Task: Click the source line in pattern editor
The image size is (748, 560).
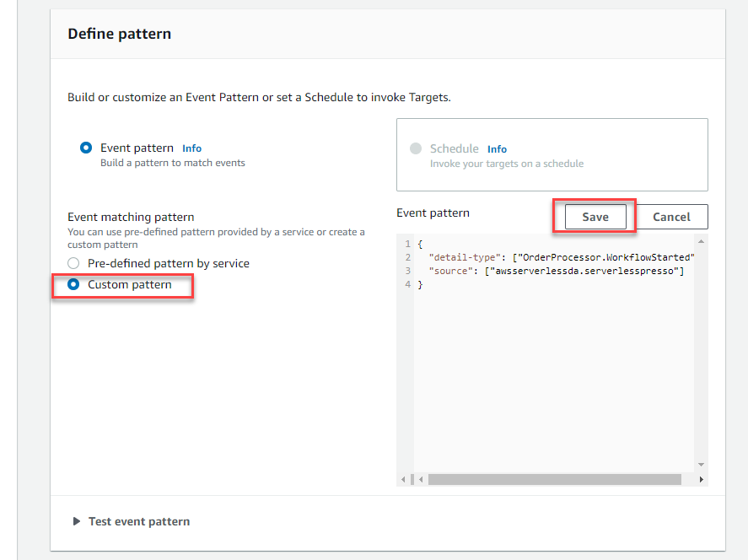Action: (557, 271)
